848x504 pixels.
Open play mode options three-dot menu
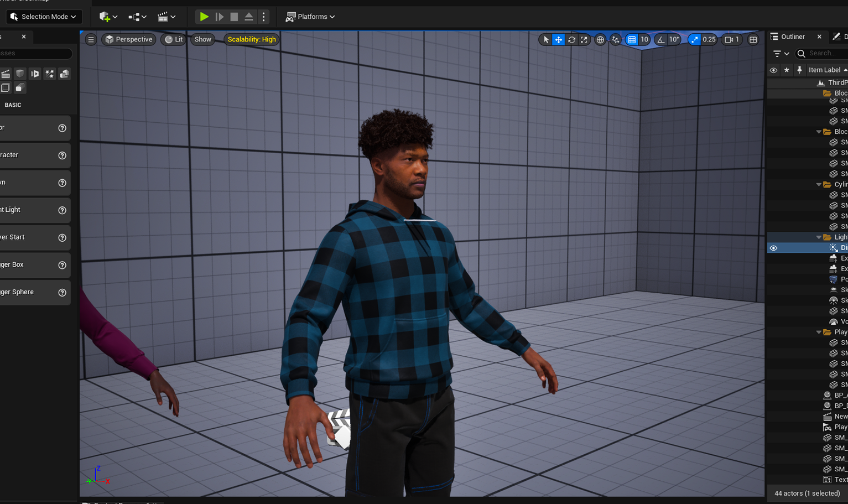[x=264, y=17]
